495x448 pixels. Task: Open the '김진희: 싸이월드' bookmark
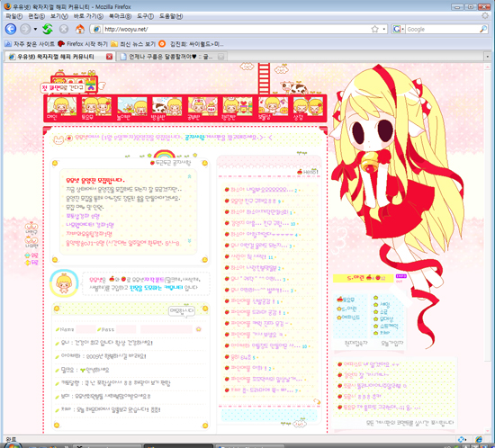point(191,44)
